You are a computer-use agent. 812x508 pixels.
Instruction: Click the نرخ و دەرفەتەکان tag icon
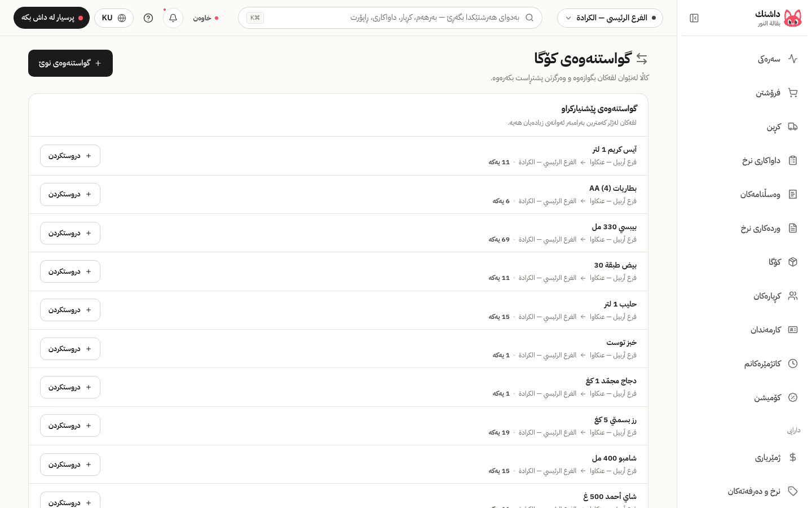click(793, 491)
